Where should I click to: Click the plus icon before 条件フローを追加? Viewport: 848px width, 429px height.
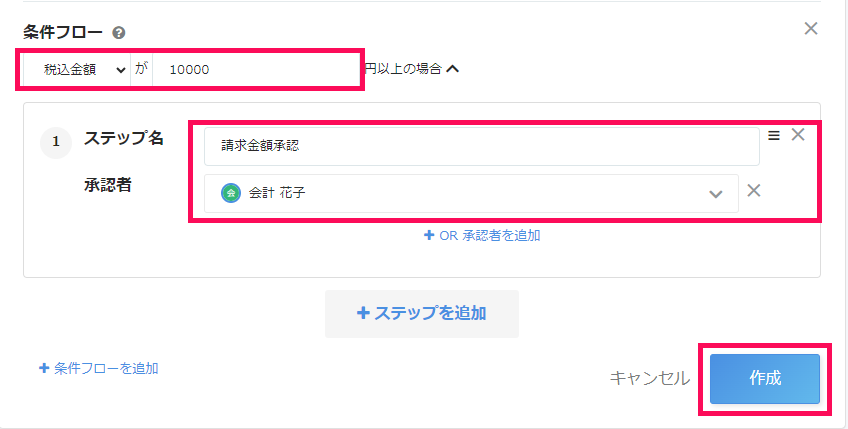(44, 368)
